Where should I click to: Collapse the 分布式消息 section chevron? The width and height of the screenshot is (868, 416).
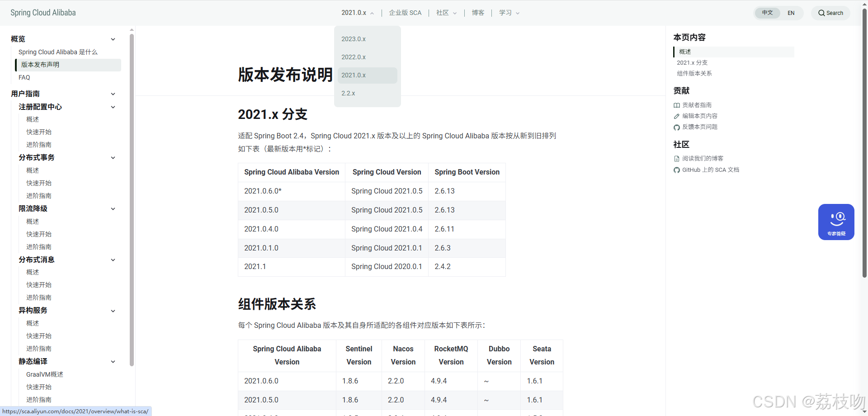tap(113, 260)
